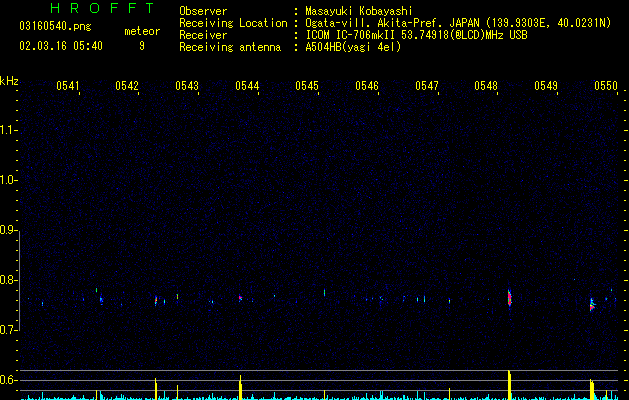
Task: Click the 0.6 kHz frequency label
Action: [7, 380]
